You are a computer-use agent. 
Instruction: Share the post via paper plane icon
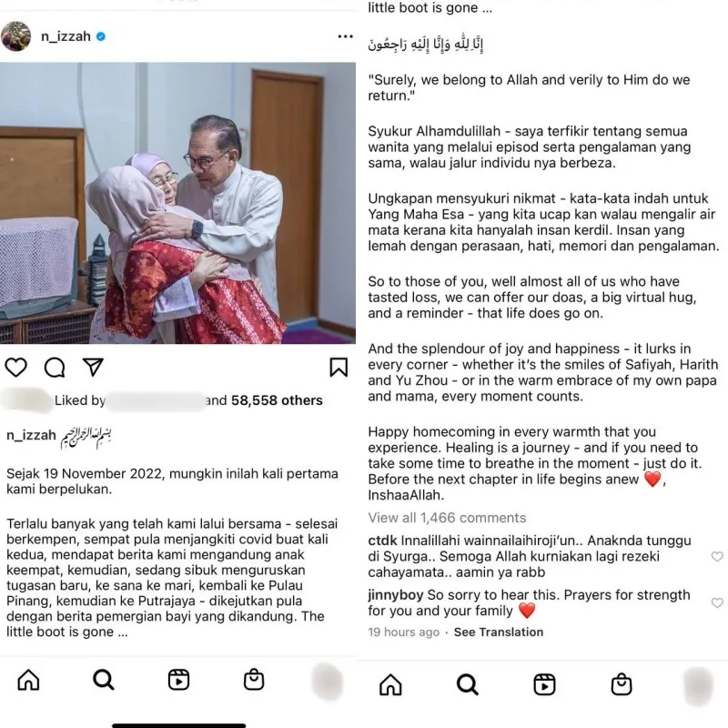coord(93,367)
